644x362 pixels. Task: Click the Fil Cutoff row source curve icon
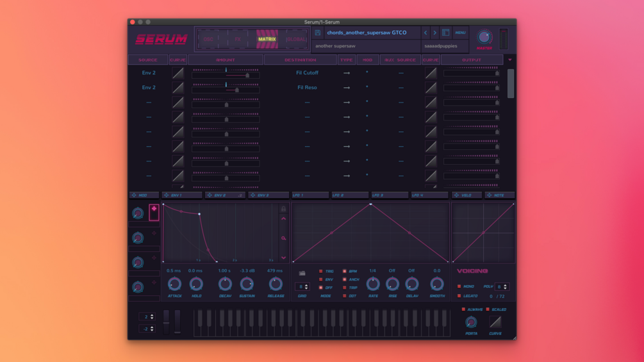[x=178, y=72]
